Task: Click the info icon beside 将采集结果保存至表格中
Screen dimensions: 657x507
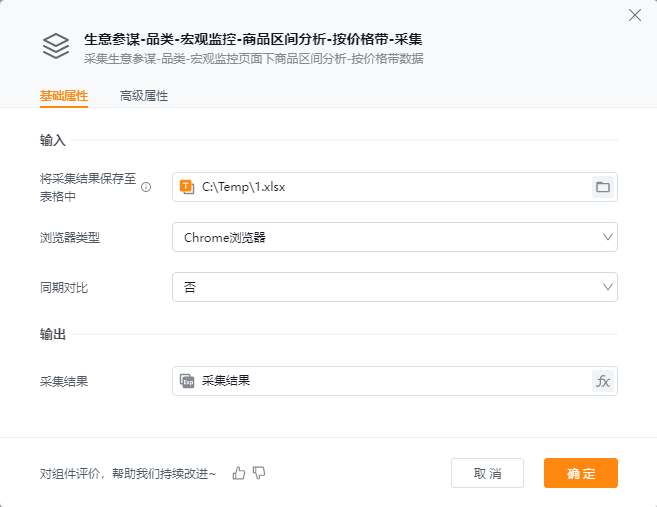Action: point(146,187)
